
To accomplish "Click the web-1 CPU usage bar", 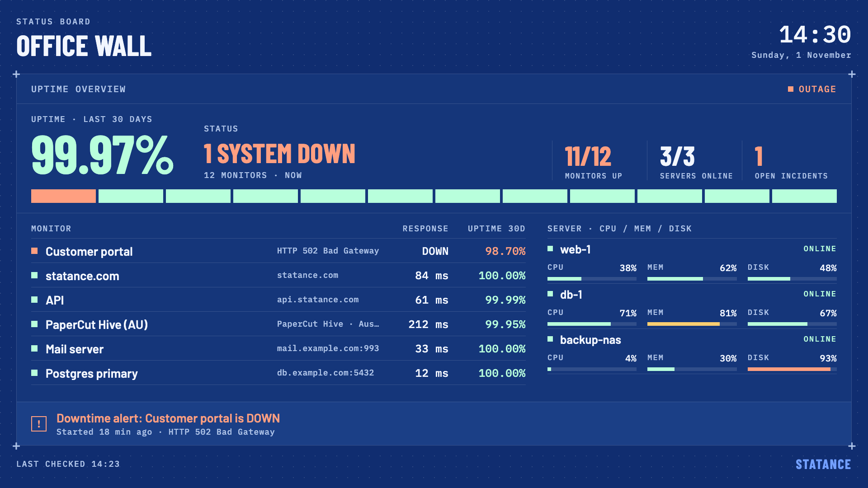I will point(592,279).
